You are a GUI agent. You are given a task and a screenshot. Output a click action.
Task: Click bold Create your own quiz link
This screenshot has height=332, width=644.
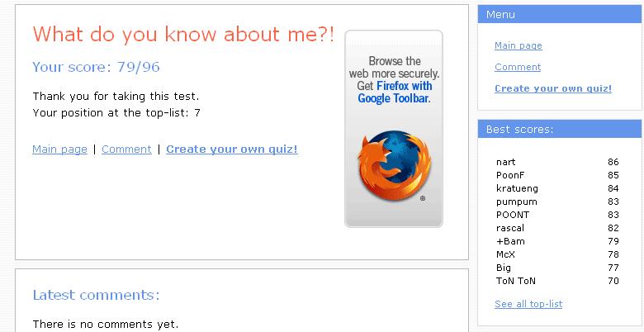tap(232, 149)
